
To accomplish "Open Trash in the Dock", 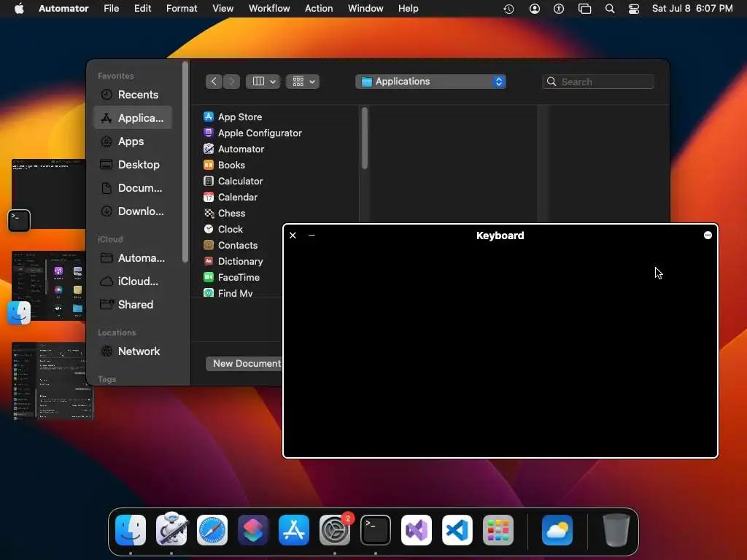I will coord(616,530).
